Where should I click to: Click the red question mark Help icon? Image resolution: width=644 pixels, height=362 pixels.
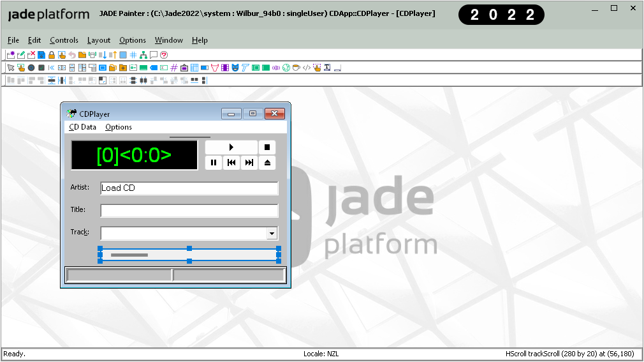coord(164,55)
